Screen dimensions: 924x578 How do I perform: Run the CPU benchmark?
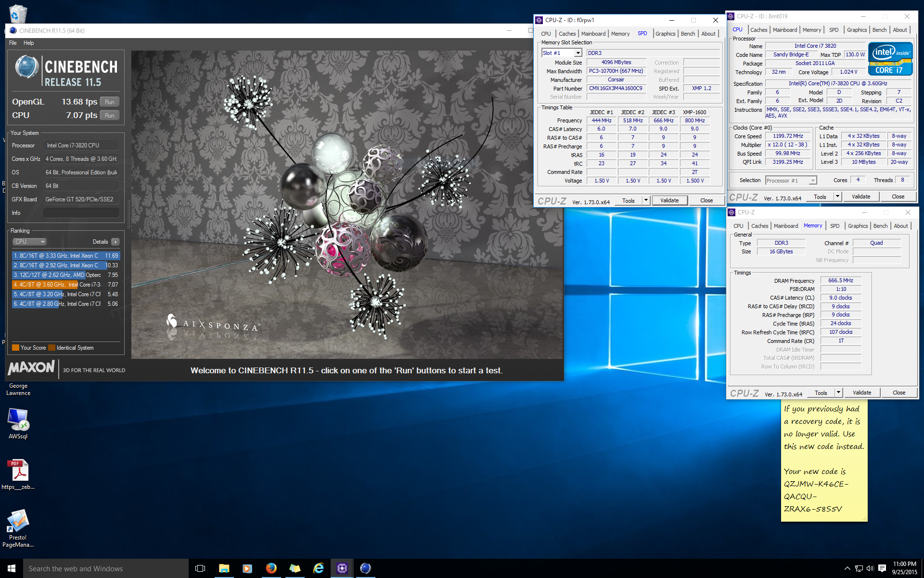coord(110,115)
